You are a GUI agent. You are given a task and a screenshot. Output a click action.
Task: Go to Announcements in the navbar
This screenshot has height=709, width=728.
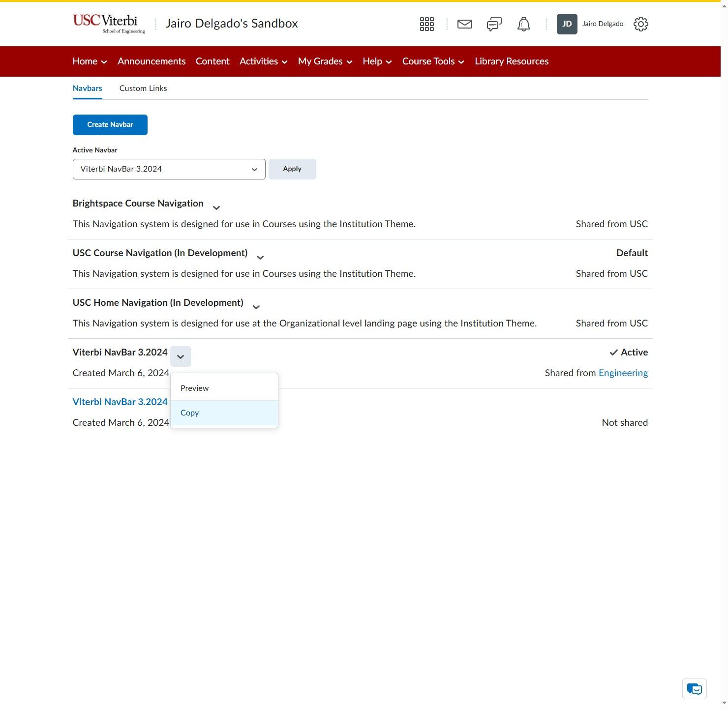(152, 61)
